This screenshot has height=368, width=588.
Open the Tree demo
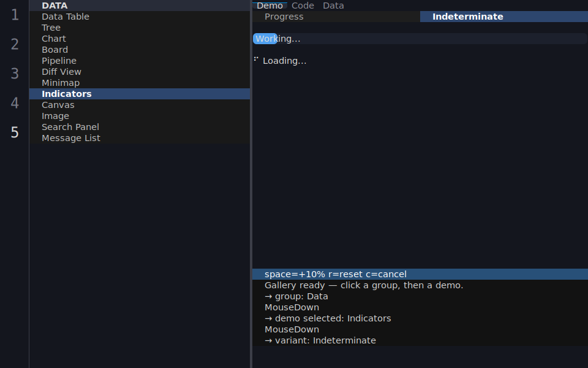[x=140, y=28]
